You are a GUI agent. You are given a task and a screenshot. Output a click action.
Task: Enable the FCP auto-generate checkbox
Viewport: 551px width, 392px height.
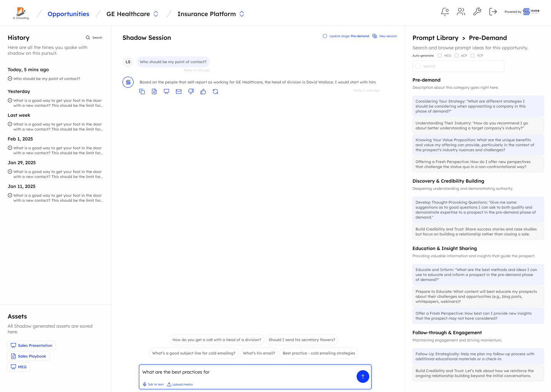pos(473,56)
